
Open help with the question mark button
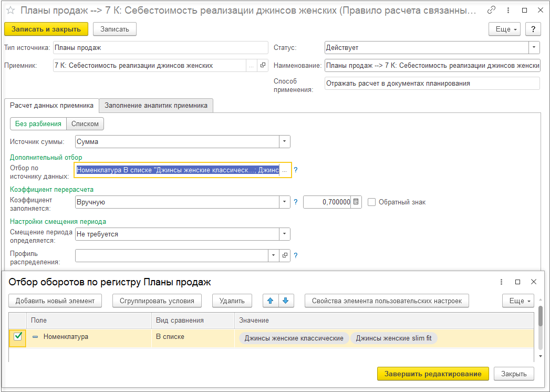coord(533,29)
